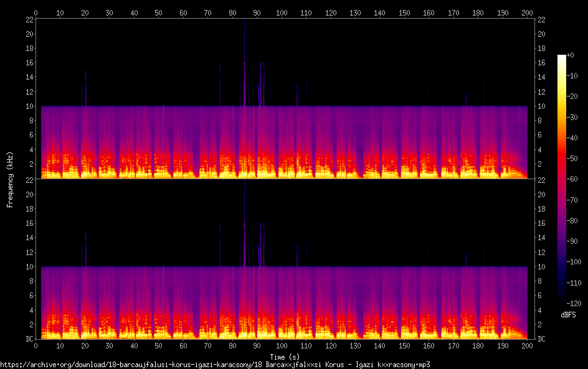
Task: Click the "-100" value on the dBFS scale
Action: 574,262
